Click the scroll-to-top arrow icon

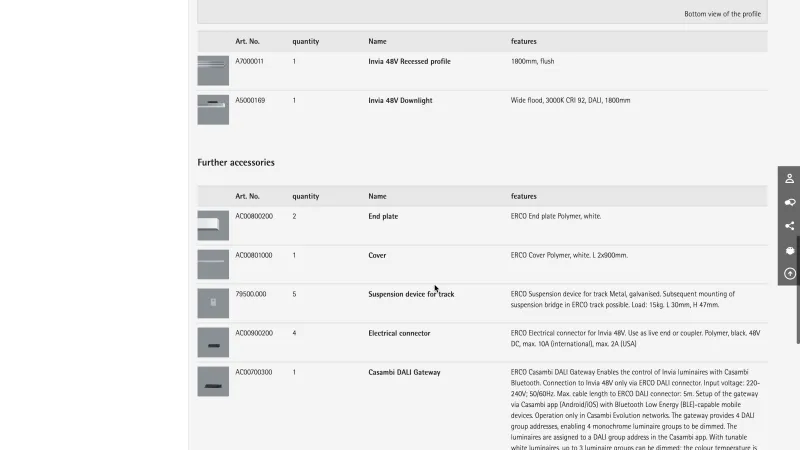789,273
